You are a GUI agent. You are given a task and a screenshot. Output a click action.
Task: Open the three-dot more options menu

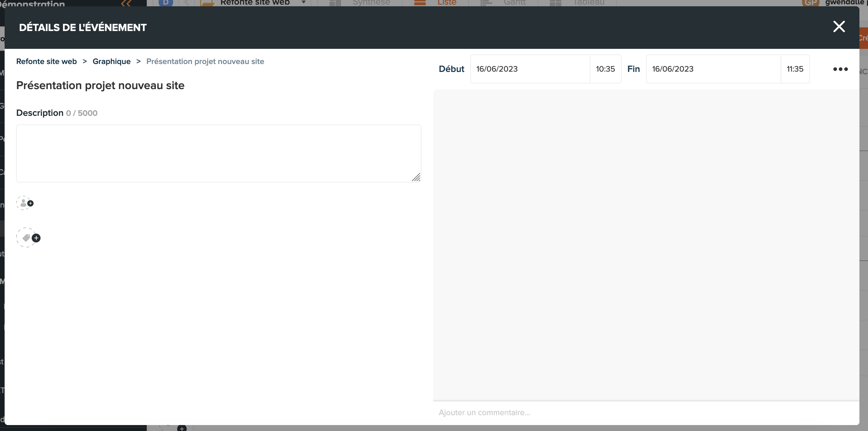(x=840, y=69)
